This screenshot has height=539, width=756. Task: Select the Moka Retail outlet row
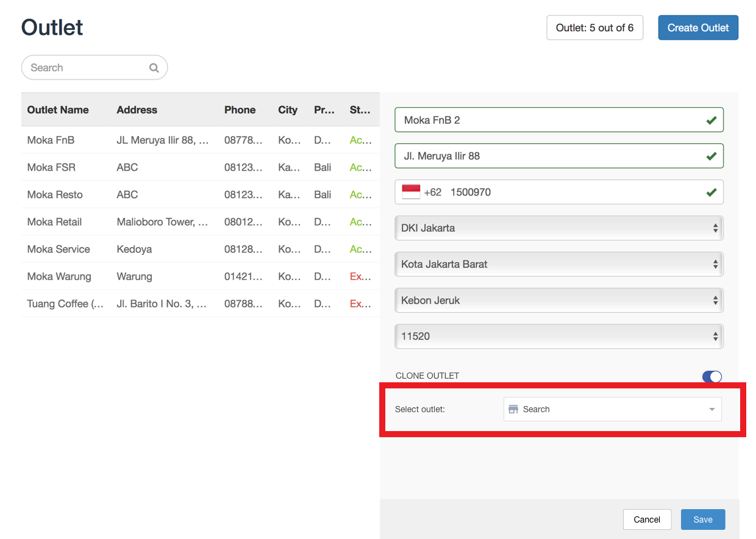click(x=54, y=222)
